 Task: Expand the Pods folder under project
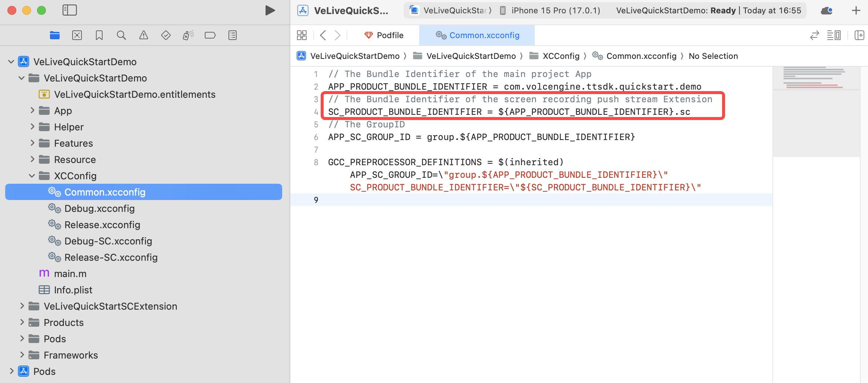coord(21,339)
